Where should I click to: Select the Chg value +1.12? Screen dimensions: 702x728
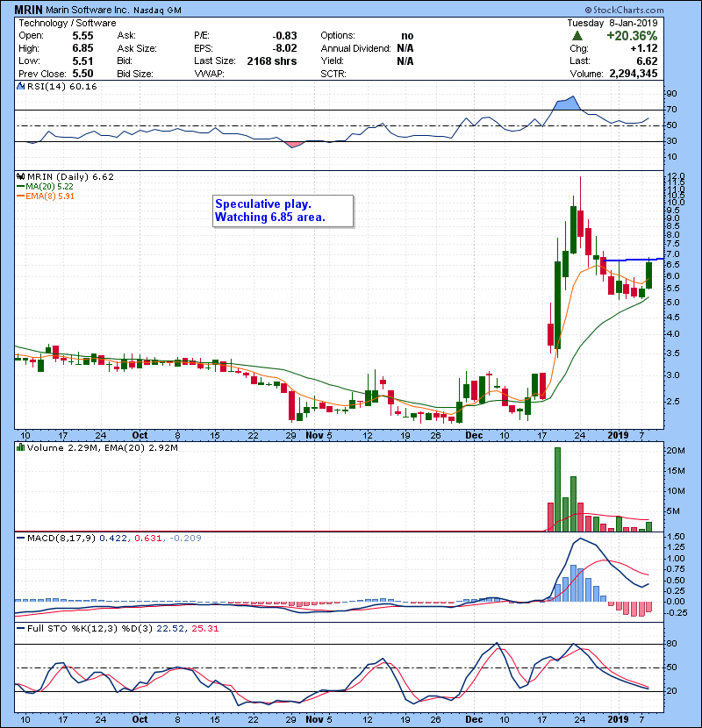pos(644,48)
